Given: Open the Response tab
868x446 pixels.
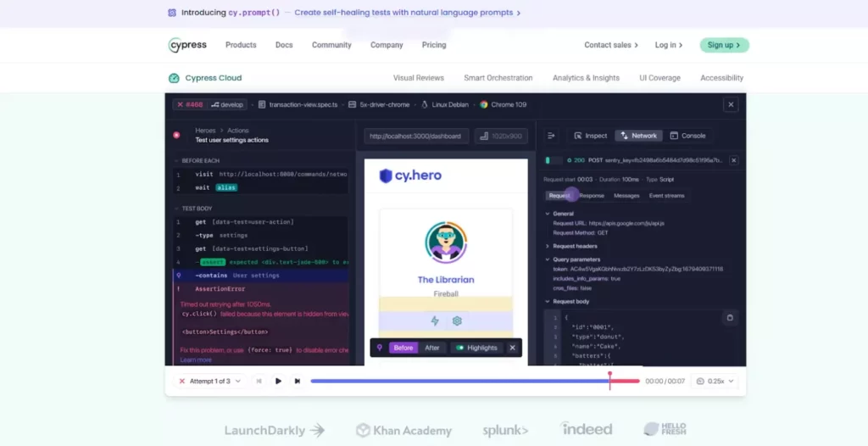Looking at the screenshot, I should (591, 196).
